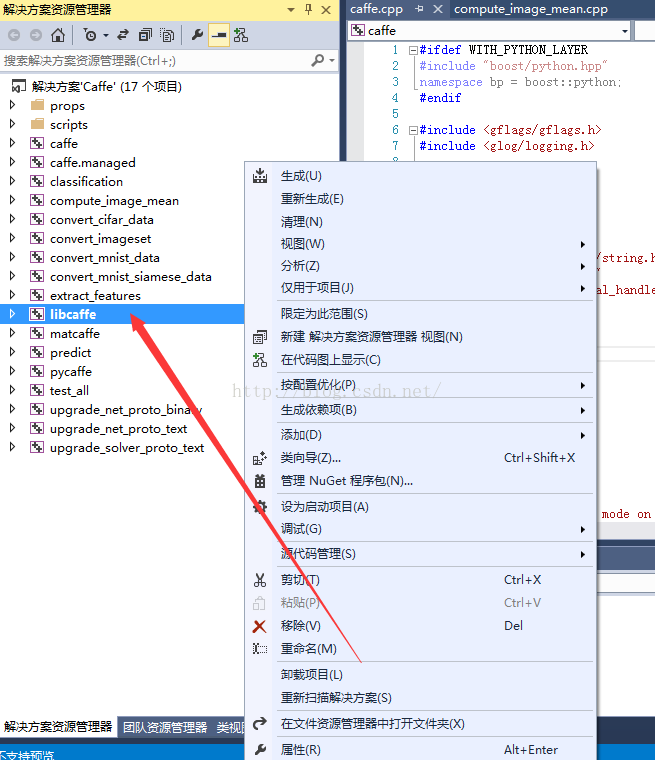Open Properties wrench icon in toolbar
This screenshot has width=655, height=760.
point(197,35)
